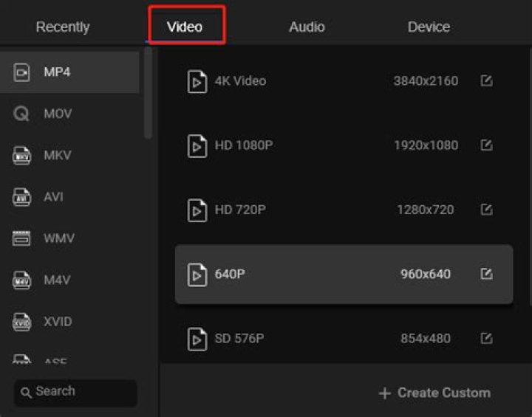The width and height of the screenshot is (532, 417).
Task: Click the 640P file icon
Action: [197, 275]
